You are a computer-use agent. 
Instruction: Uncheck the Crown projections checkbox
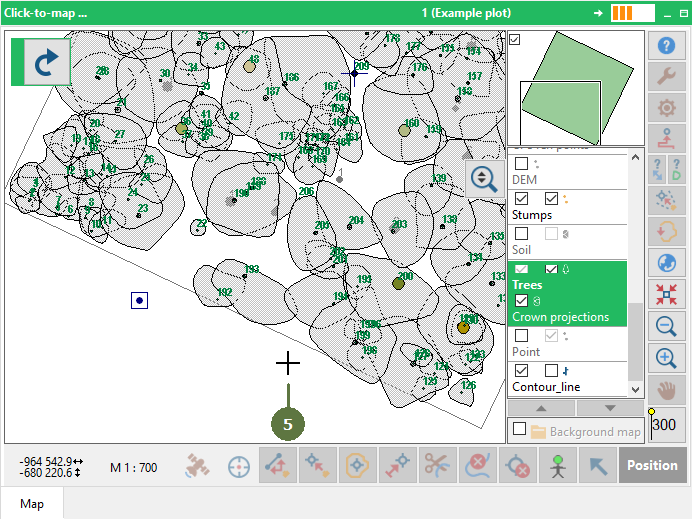point(521,301)
